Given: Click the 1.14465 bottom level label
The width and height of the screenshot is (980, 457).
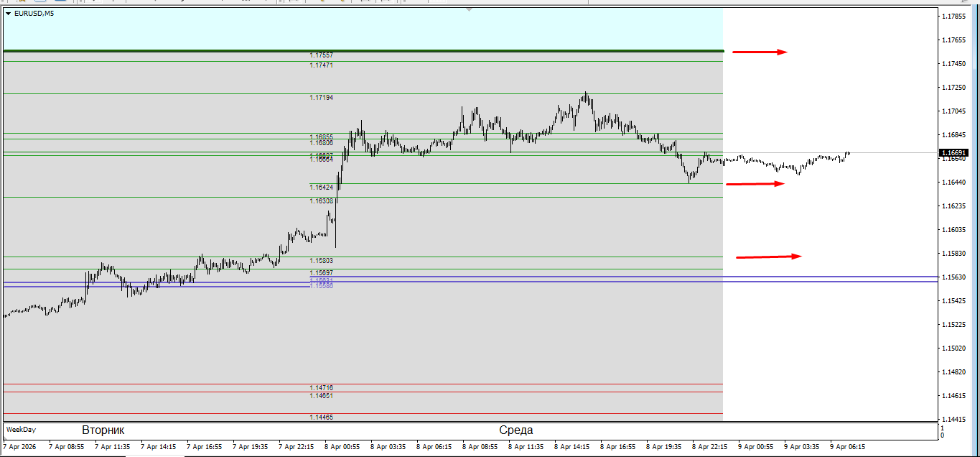Looking at the screenshot, I should coord(321,417).
